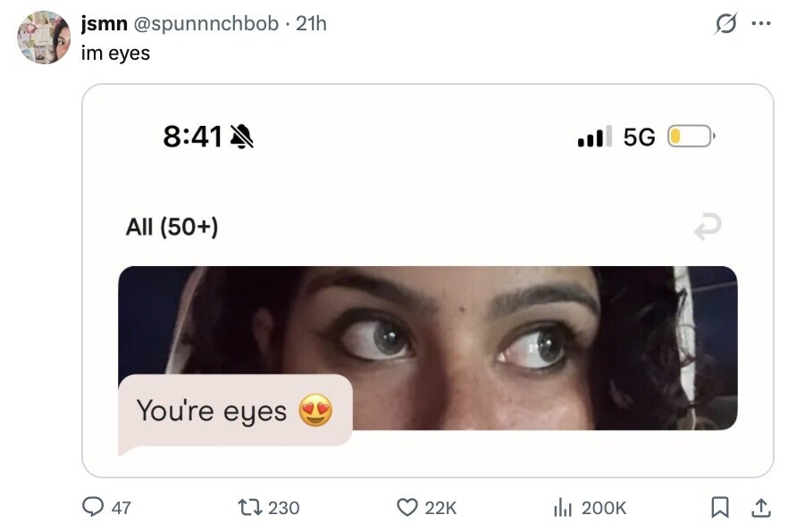Click the jsmn profile avatar
Viewport: 788px width, 532px height.
click(44, 37)
